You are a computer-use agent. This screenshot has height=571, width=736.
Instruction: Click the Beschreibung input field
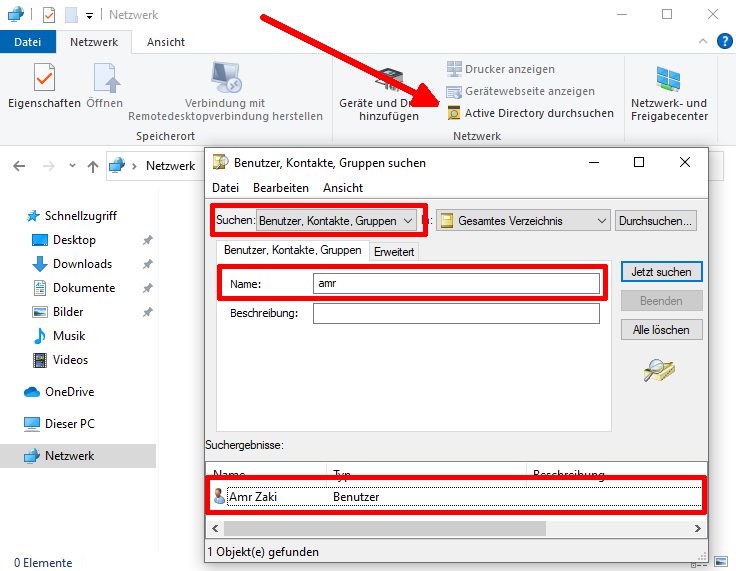[x=456, y=314]
